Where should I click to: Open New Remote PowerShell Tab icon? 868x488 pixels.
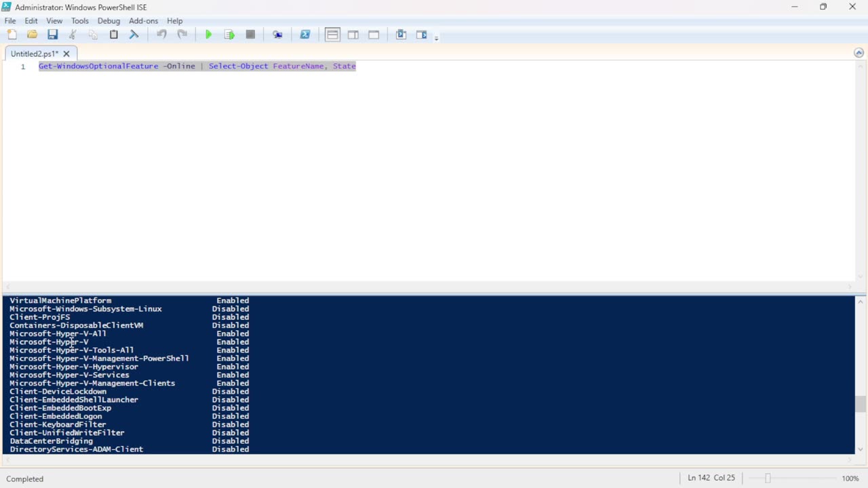[277, 35]
